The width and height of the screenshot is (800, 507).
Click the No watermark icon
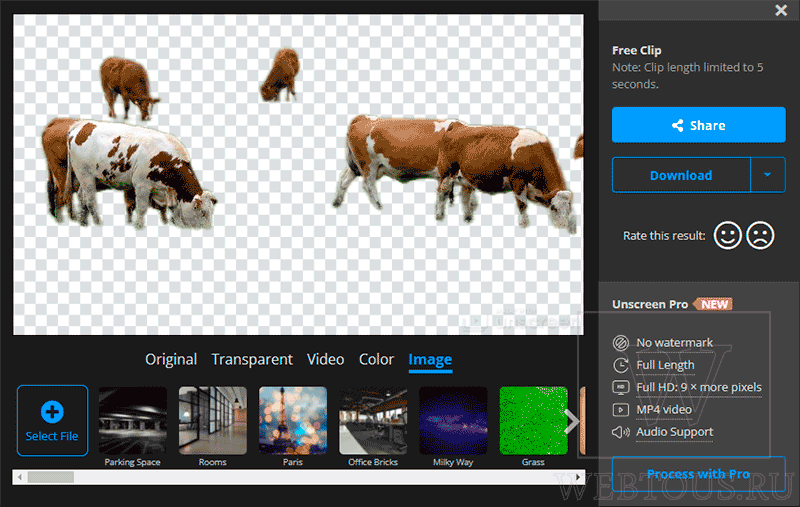pyautogui.click(x=620, y=343)
